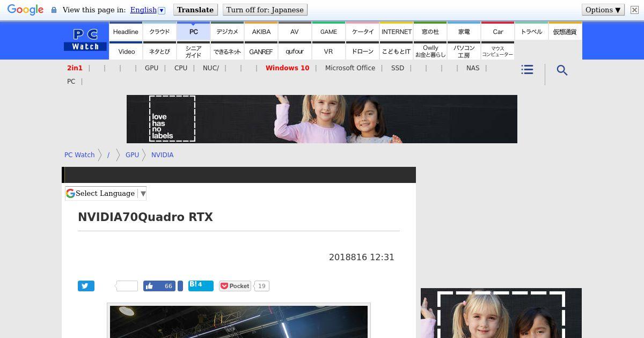Click the SSD topic link
The image size is (644, 338).
pyautogui.click(x=398, y=68)
